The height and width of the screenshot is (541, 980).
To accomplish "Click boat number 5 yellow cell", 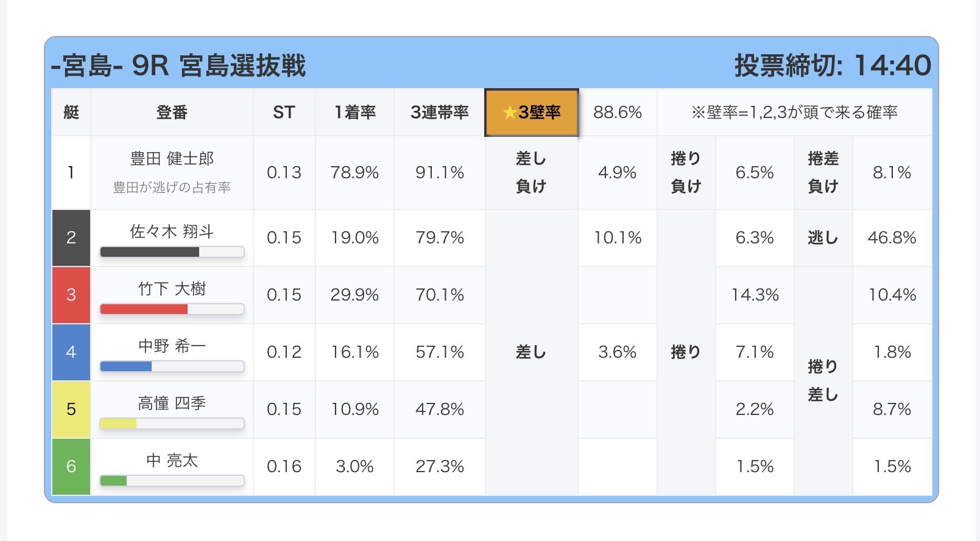I will 71,410.
